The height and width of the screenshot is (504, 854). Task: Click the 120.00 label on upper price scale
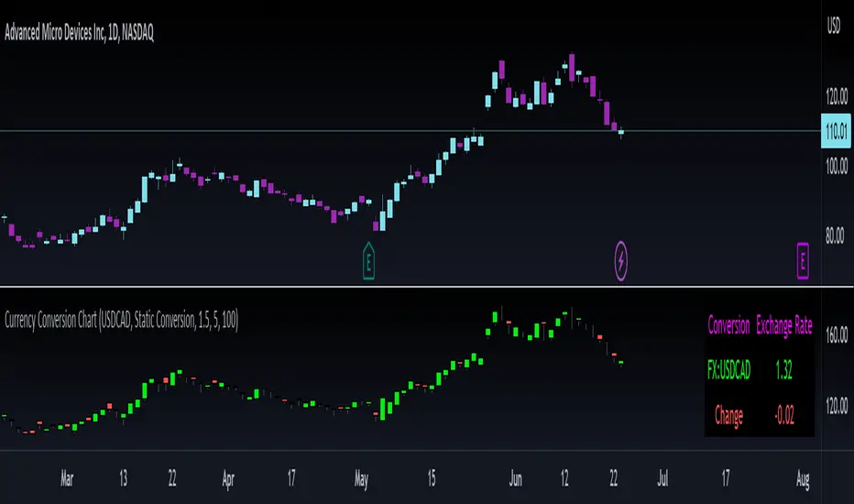(837, 96)
